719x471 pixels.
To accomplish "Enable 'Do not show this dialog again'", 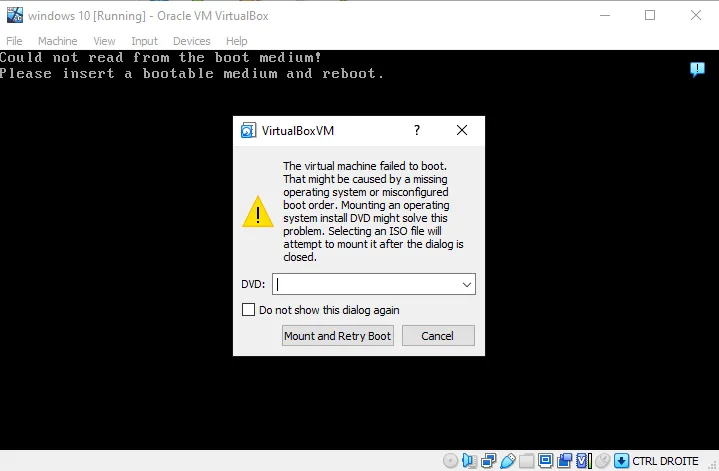I will [x=249, y=310].
